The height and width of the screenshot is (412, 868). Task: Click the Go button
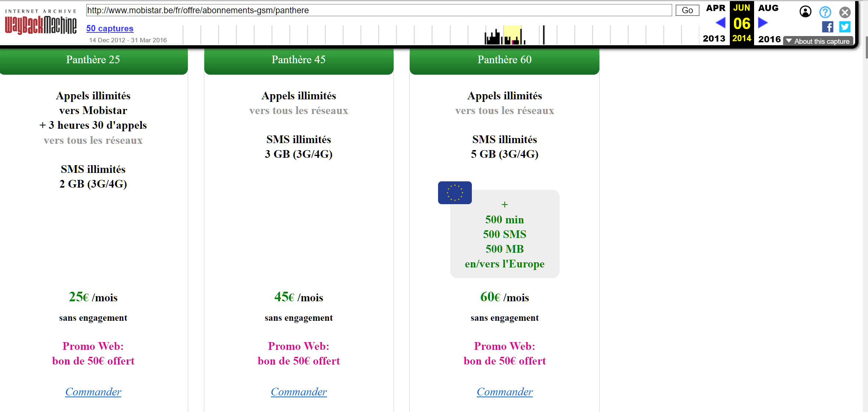point(687,10)
